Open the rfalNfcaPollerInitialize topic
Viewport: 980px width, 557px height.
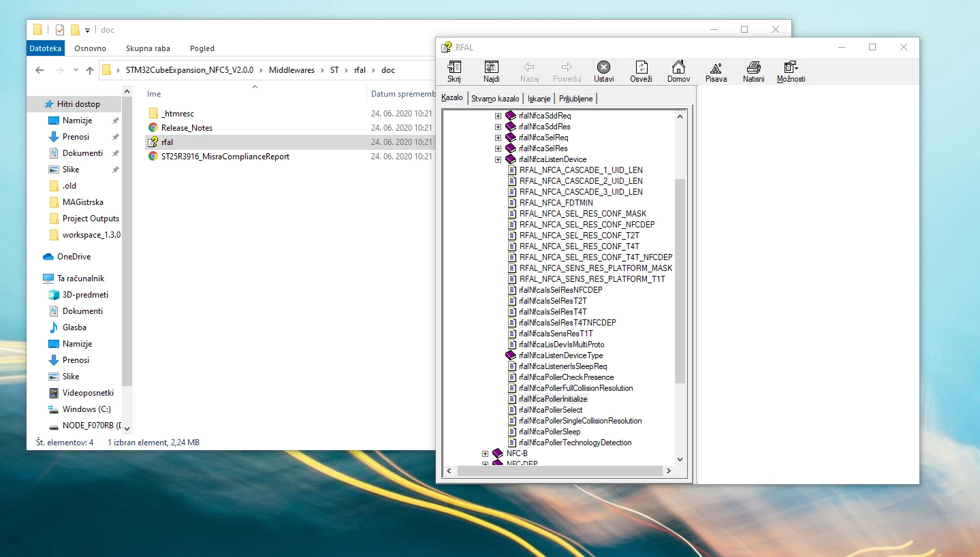tap(553, 399)
